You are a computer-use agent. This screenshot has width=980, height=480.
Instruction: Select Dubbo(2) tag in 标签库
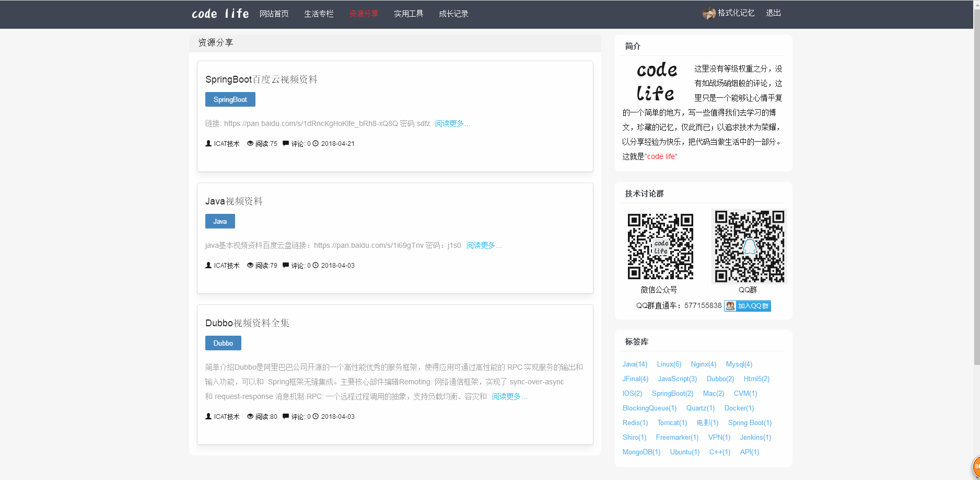click(x=720, y=379)
